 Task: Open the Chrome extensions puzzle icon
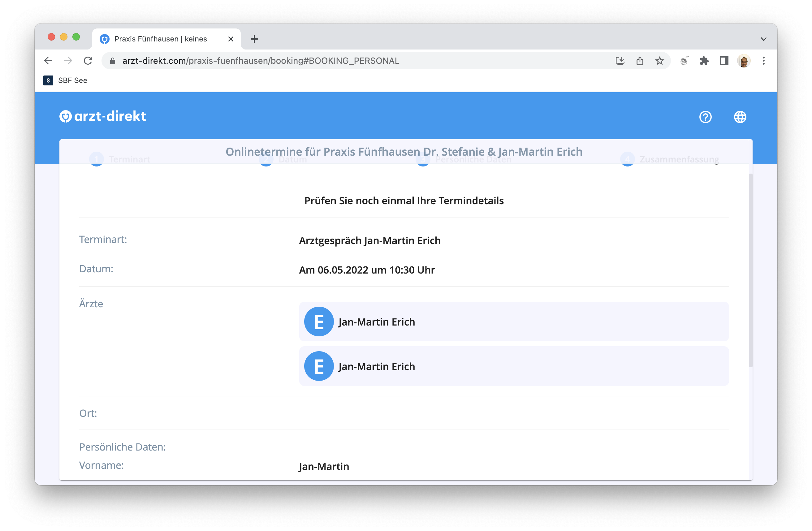click(704, 61)
